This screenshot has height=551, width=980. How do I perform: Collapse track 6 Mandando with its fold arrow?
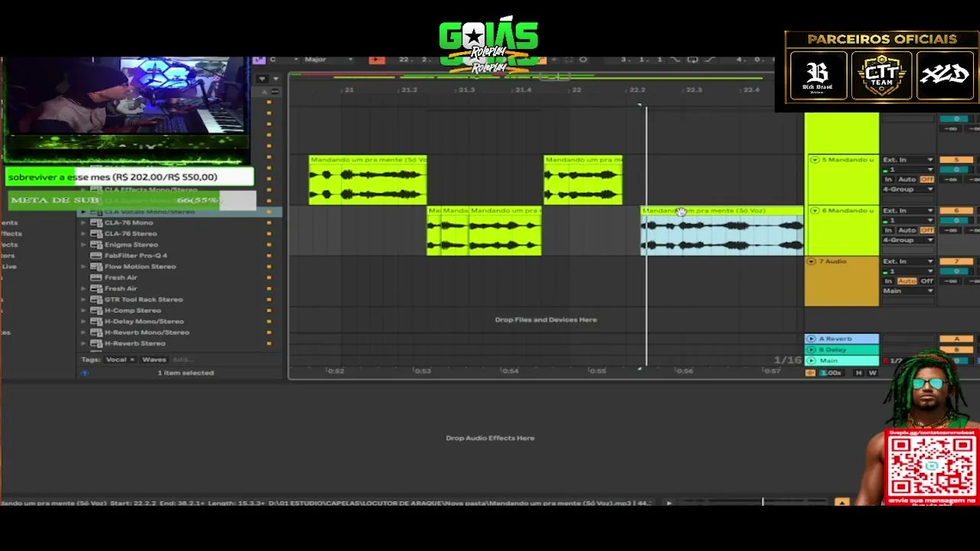814,210
